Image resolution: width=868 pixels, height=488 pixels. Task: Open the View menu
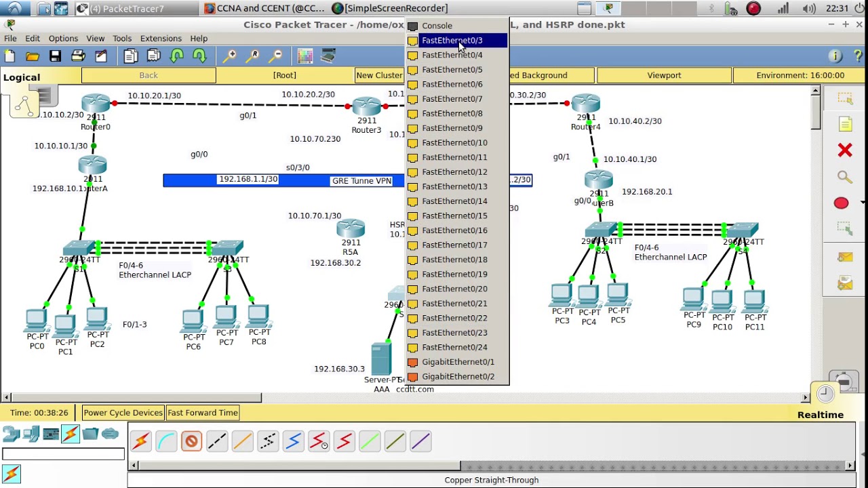pos(95,39)
